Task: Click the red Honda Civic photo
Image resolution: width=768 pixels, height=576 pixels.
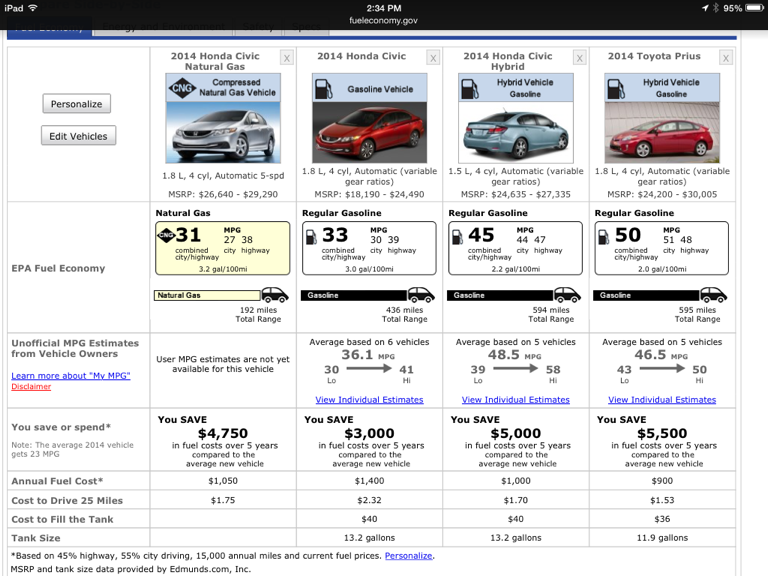Action: [369, 132]
